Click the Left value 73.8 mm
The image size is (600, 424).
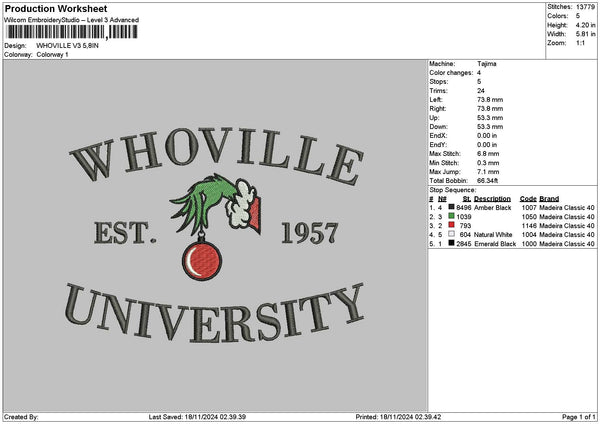pos(490,99)
